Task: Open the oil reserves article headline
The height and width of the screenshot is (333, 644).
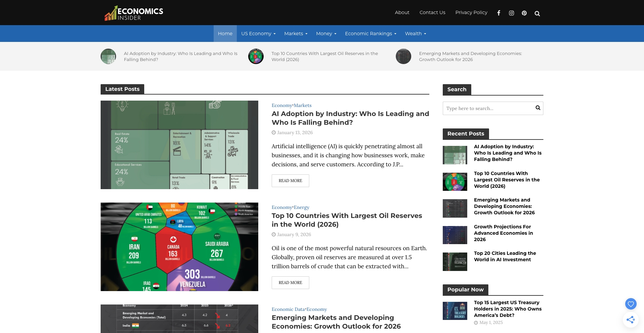Action: point(346,220)
